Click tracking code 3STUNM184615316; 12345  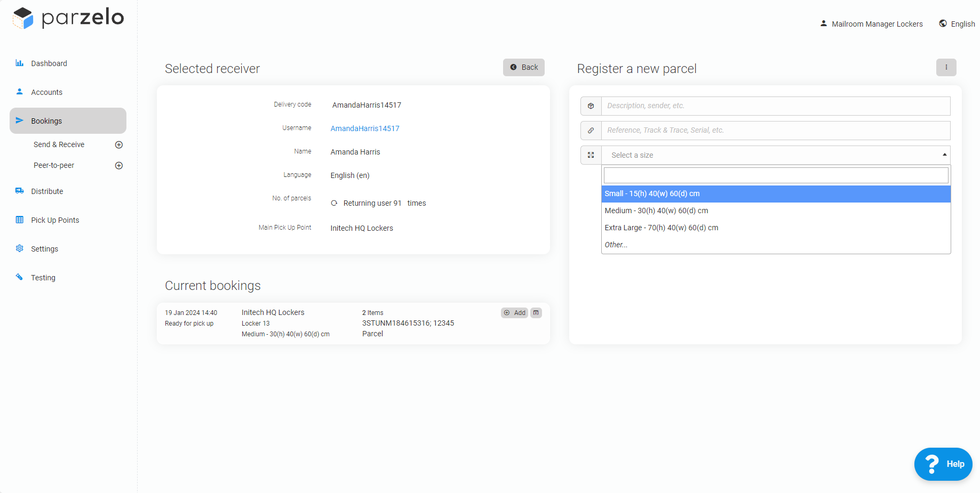(x=408, y=323)
